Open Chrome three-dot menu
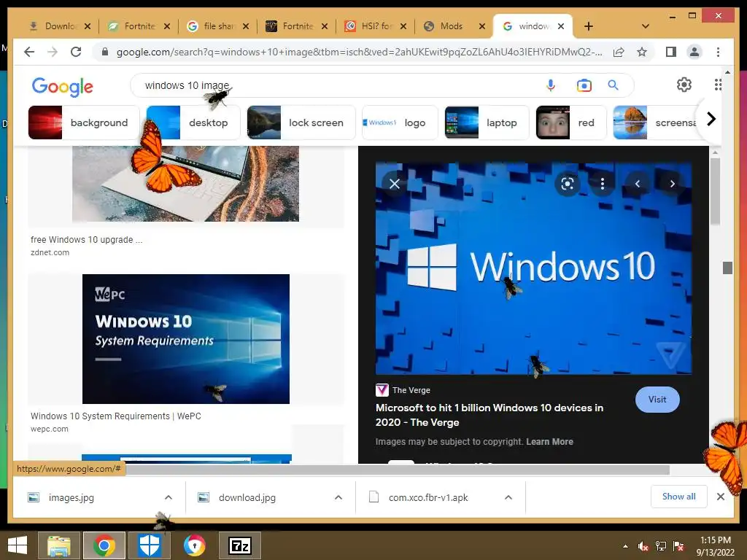 coord(718,52)
